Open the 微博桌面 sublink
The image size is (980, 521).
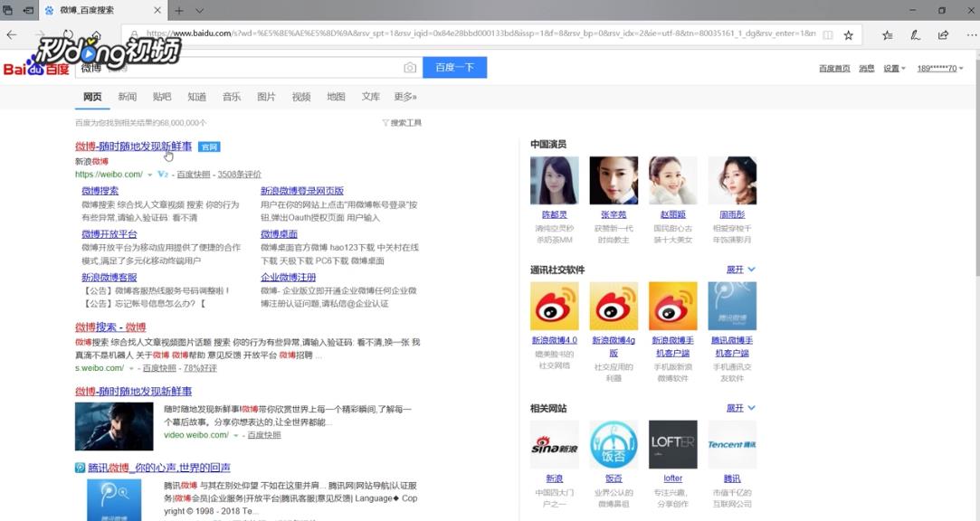coord(279,233)
